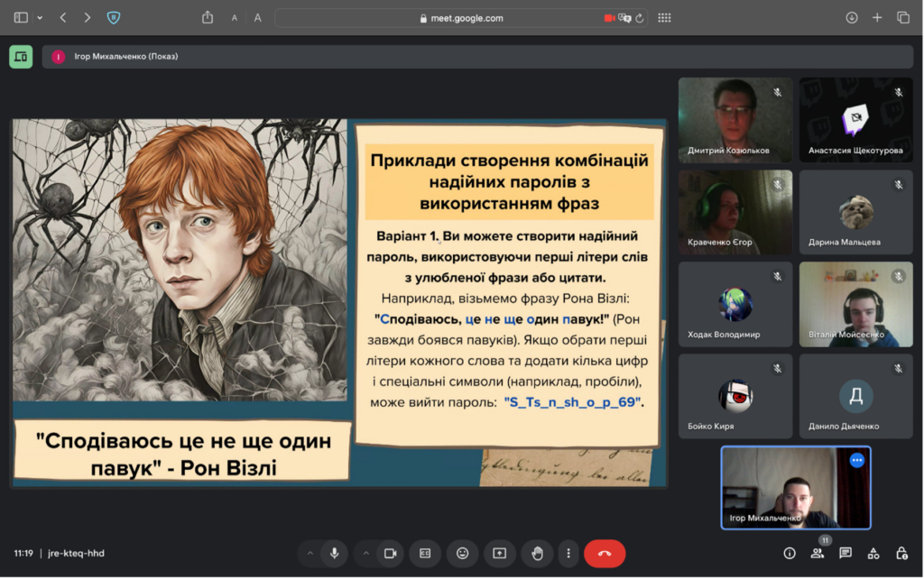This screenshot has width=924, height=579.
Task: Select the Ігор Михальченко (Показ) presenter label
Action: point(126,57)
